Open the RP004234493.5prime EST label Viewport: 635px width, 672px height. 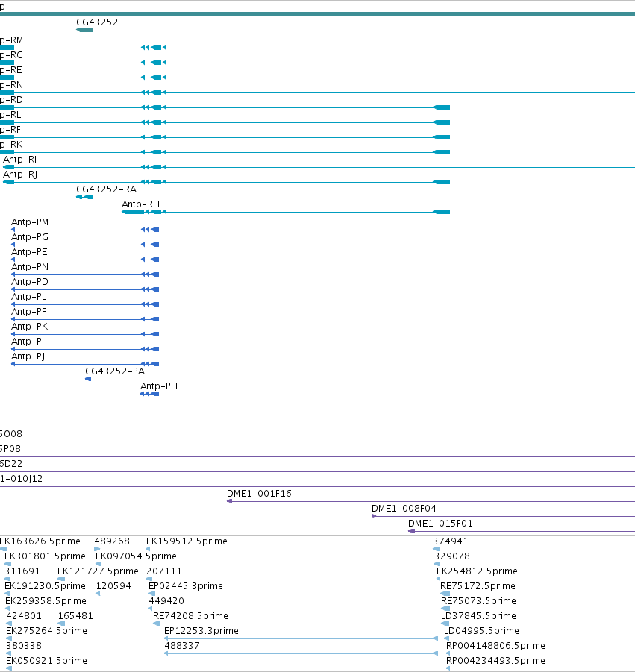[x=495, y=661]
